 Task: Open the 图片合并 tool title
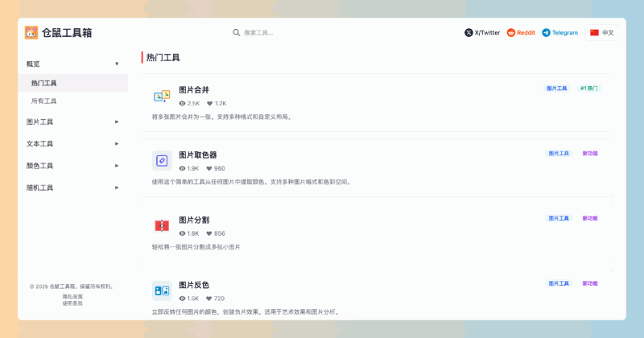click(x=194, y=90)
